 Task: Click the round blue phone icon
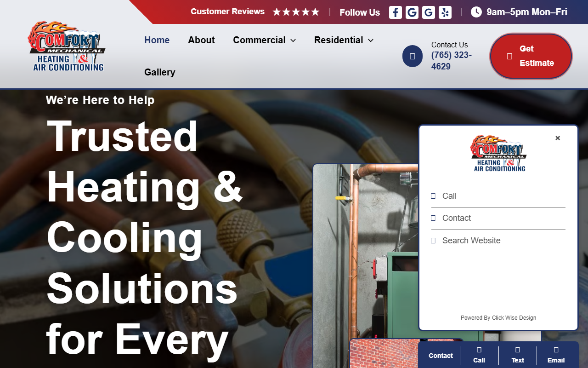click(413, 56)
